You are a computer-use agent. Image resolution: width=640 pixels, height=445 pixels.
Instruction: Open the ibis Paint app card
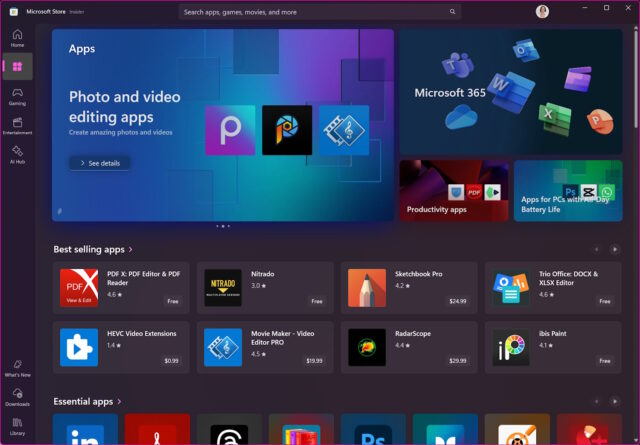pyautogui.click(x=552, y=346)
